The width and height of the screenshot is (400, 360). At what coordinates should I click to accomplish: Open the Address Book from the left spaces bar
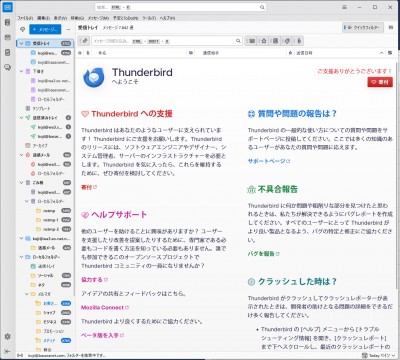tap(7, 22)
